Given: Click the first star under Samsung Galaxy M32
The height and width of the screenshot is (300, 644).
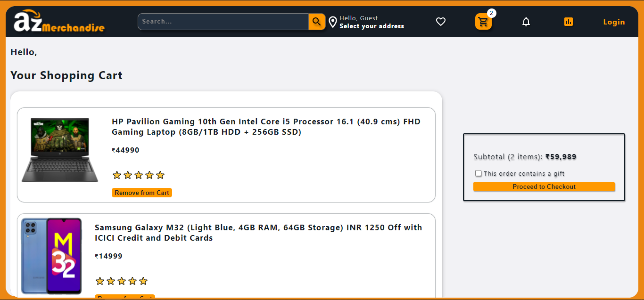Looking at the screenshot, I should pyautogui.click(x=100, y=281).
